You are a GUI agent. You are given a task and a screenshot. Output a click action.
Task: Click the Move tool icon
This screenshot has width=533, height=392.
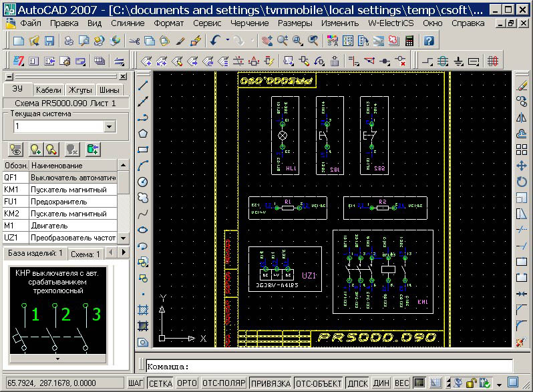click(522, 166)
